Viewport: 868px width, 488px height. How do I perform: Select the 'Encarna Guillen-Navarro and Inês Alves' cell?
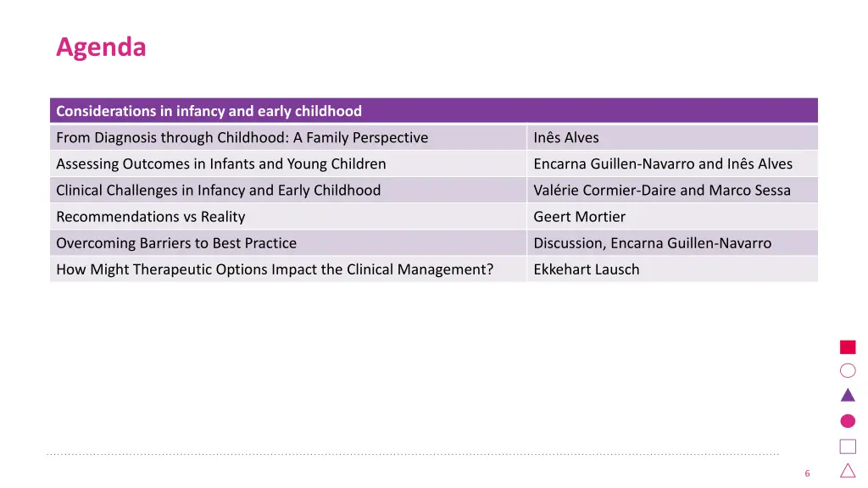pos(672,164)
